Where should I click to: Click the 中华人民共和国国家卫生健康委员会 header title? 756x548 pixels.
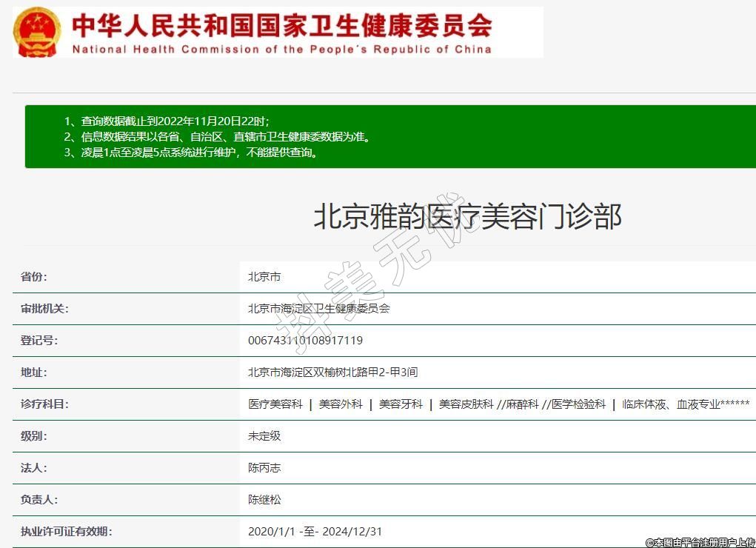(281, 26)
